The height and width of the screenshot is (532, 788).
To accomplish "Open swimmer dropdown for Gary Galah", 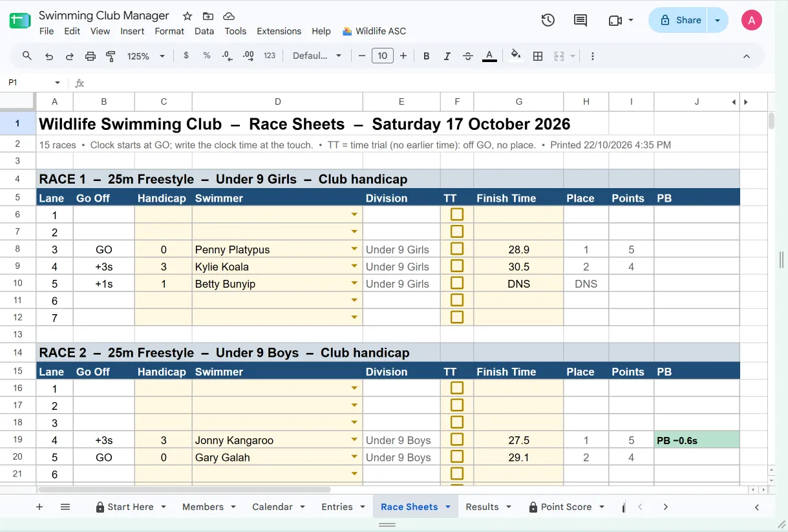I will tap(354, 457).
